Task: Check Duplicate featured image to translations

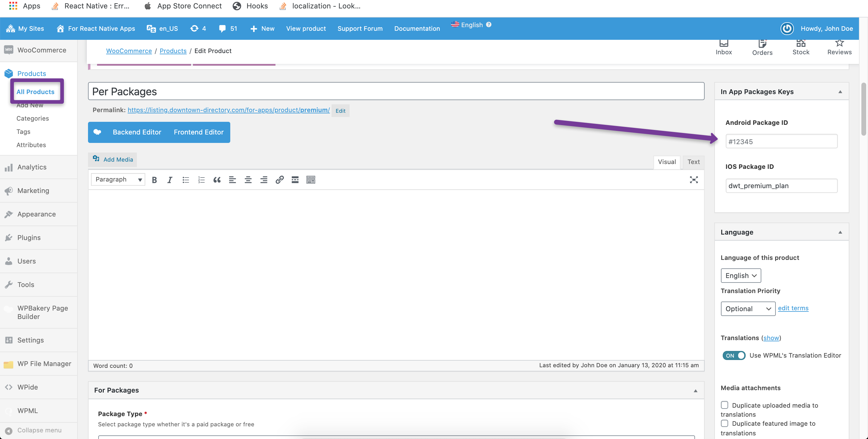Action: click(x=725, y=424)
